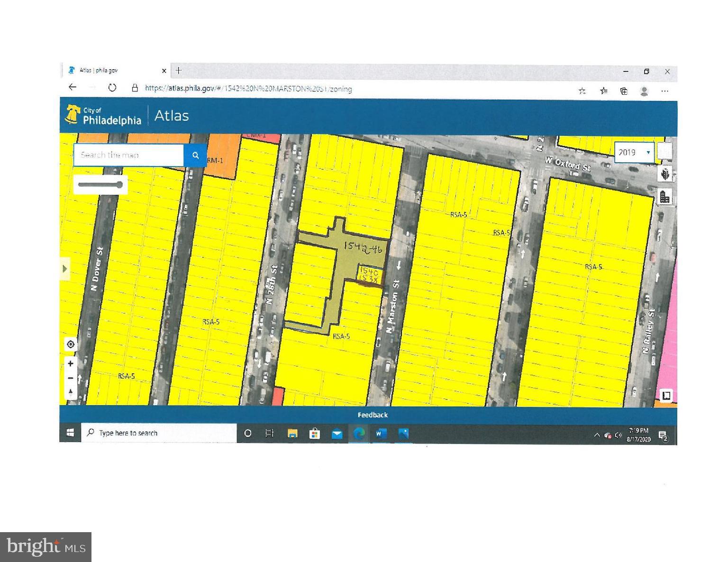Viewport: 728px width, 562px height.
Task: Toggle the cyclomedia street view building icon
Action: (x=665, y=197)
